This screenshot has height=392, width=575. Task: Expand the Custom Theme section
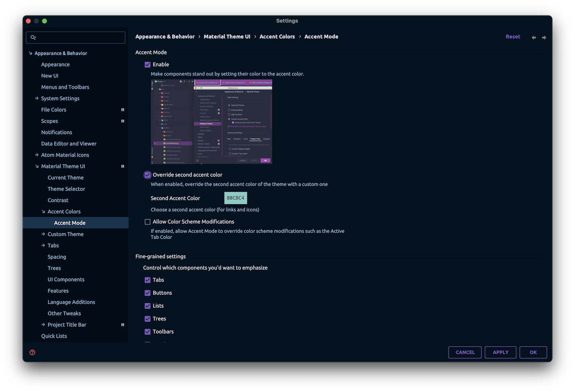43,234
